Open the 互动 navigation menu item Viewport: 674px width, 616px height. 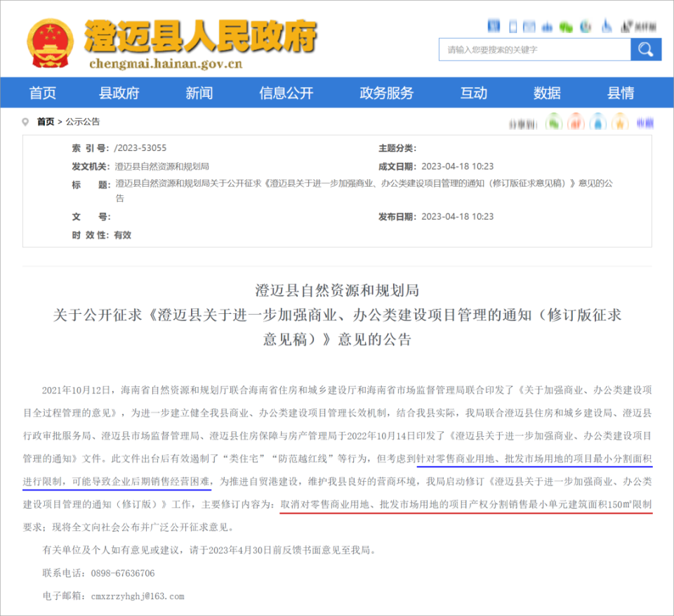474,93
